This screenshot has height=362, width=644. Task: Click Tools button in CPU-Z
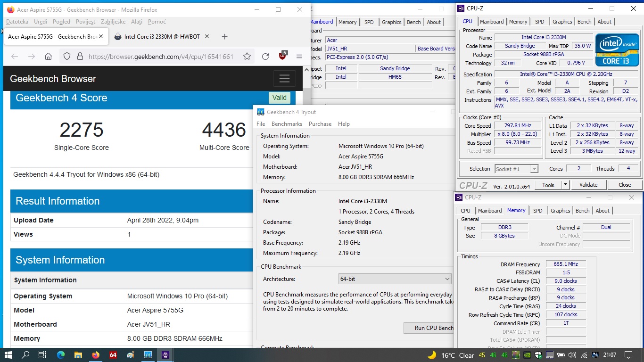click(x=548, y=185)
